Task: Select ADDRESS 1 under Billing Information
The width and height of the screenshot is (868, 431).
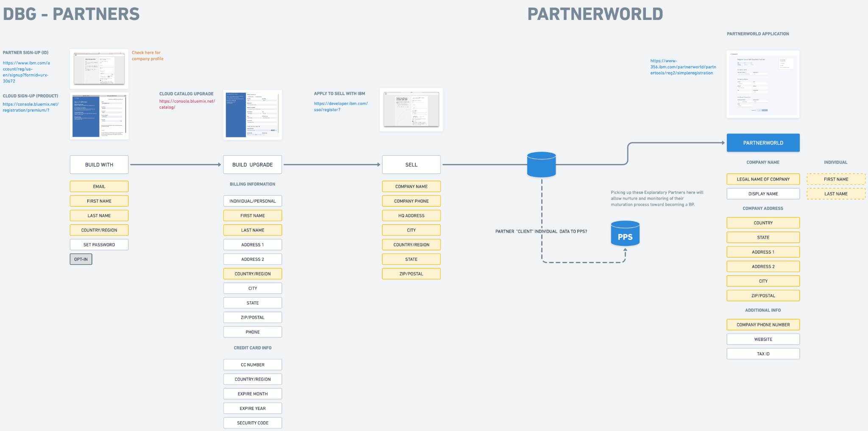Action: (253, 245)
